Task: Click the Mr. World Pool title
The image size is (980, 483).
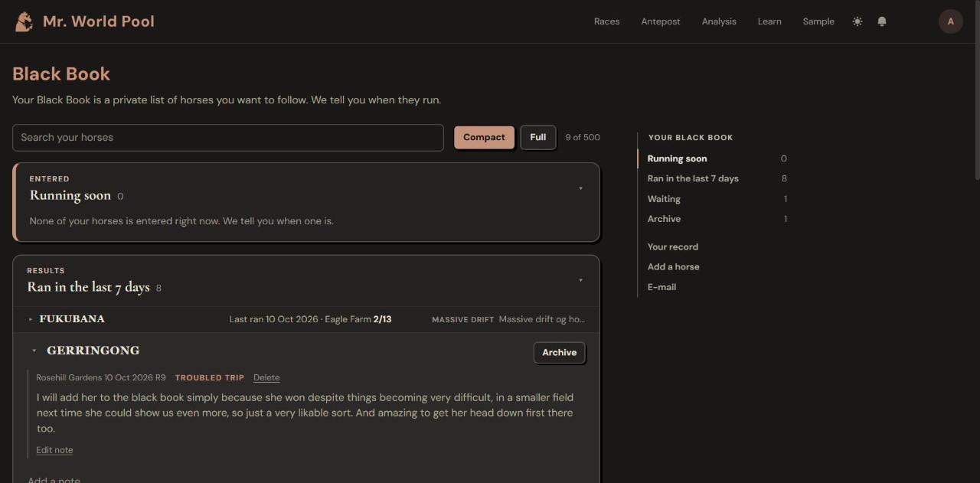Action: (99, 21)
